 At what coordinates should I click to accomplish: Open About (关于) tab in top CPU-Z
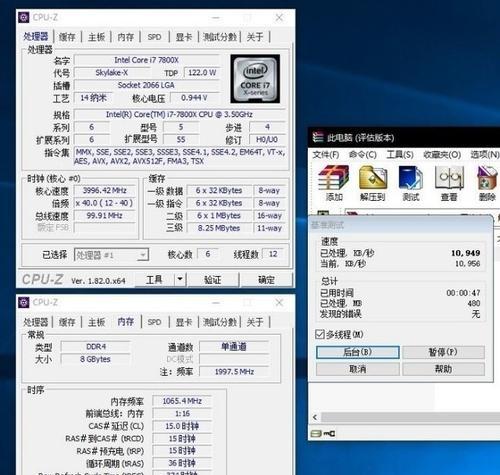255,37
